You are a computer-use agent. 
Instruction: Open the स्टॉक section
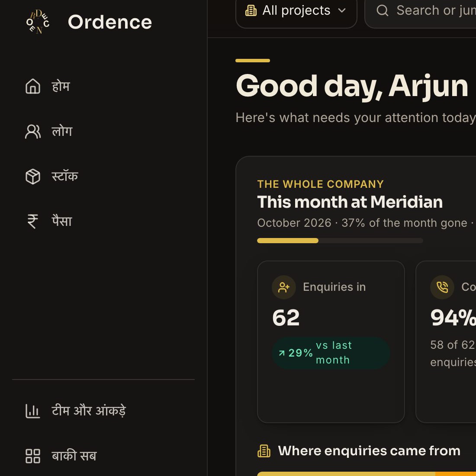click(103, 176)
